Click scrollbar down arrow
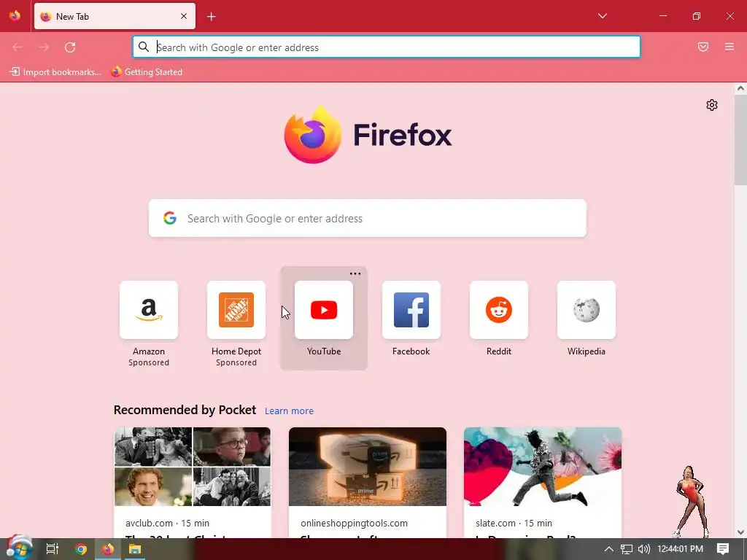The width and height of the screenshot is (747, 560). 740,532
